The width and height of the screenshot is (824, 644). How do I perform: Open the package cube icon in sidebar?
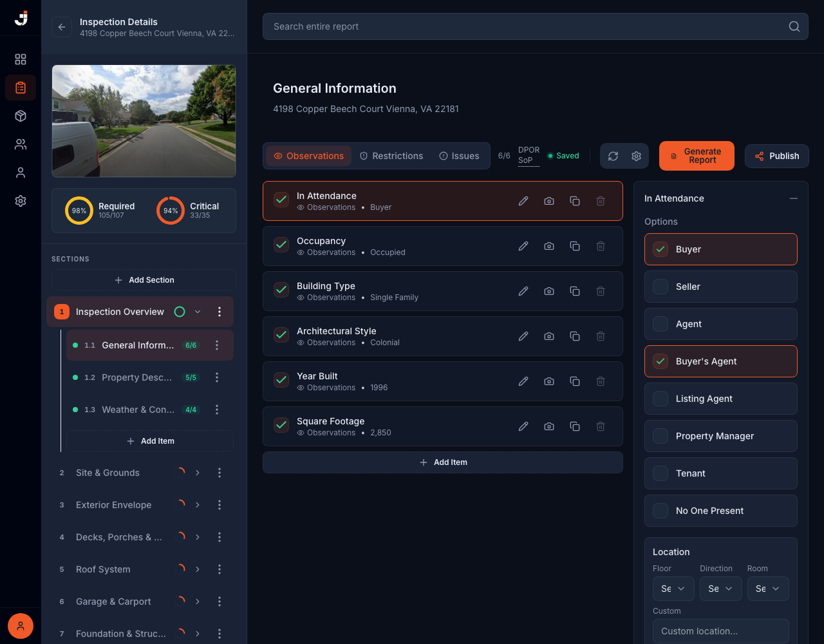(x=21, y=116)
